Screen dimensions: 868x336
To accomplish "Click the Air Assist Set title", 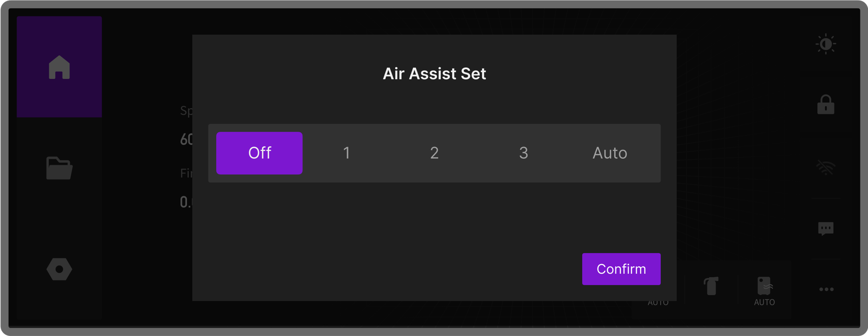I will pyautogui.click(x=434, y=74).
